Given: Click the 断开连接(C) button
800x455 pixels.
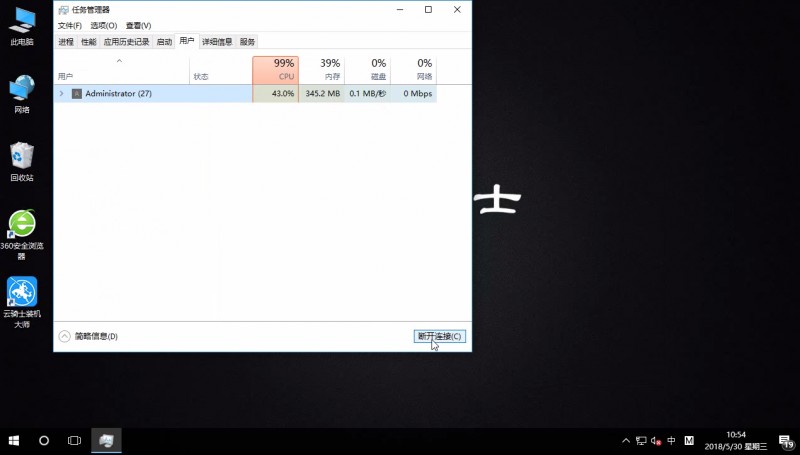Looking at the screenshot, I should pos(440,336).
